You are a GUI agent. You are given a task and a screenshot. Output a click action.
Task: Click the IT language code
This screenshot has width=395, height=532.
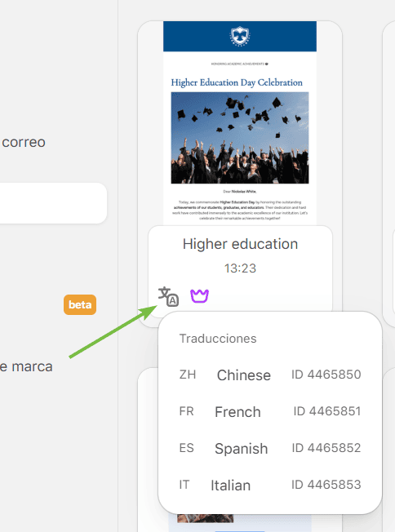pyautogui.click(x=184, y=485)
